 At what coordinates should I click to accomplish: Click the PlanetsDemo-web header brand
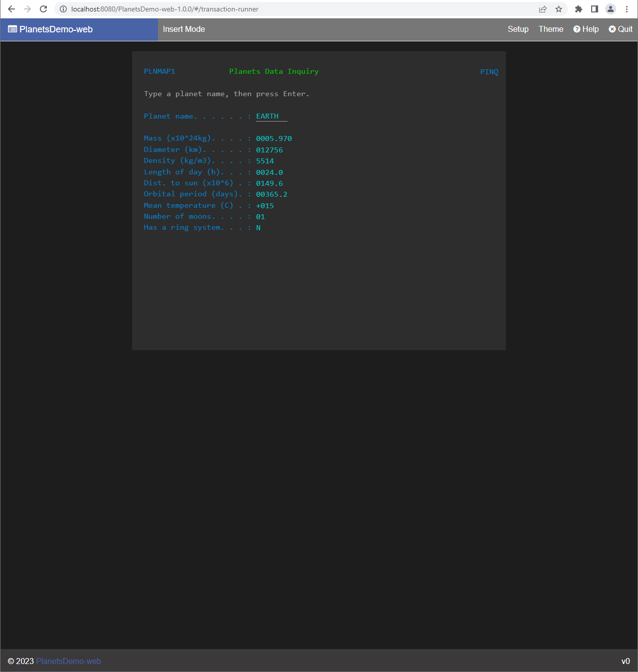(x=51, y=29)
